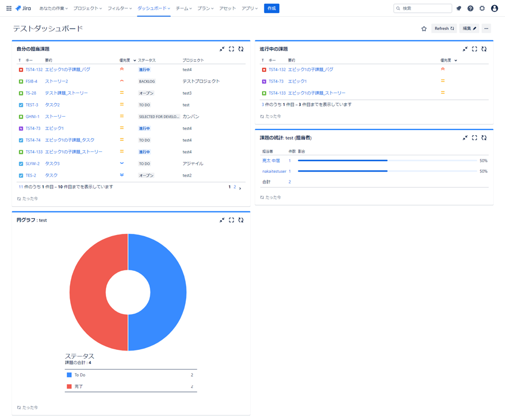Open TST4-133 link in 進行中の課題
The width and height of the screenshot is (505, 420).
tap(277, 93)
